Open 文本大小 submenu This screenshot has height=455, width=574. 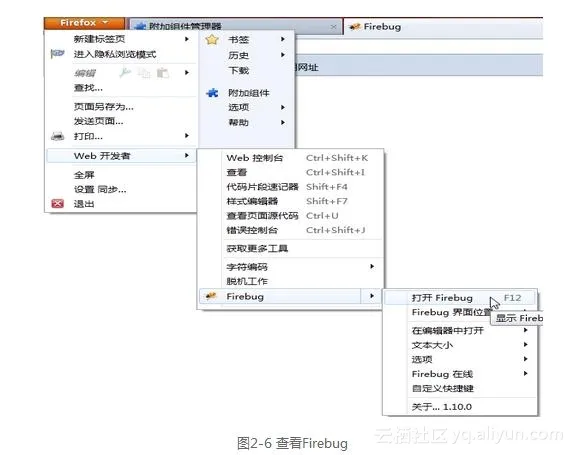(x=461, y=345)
